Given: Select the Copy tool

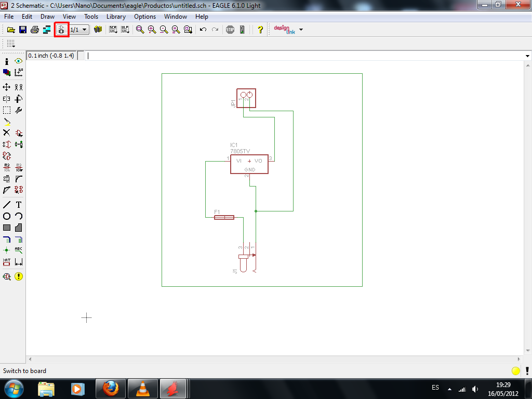Looking at the screenshot, I should [x=19, y=87].
